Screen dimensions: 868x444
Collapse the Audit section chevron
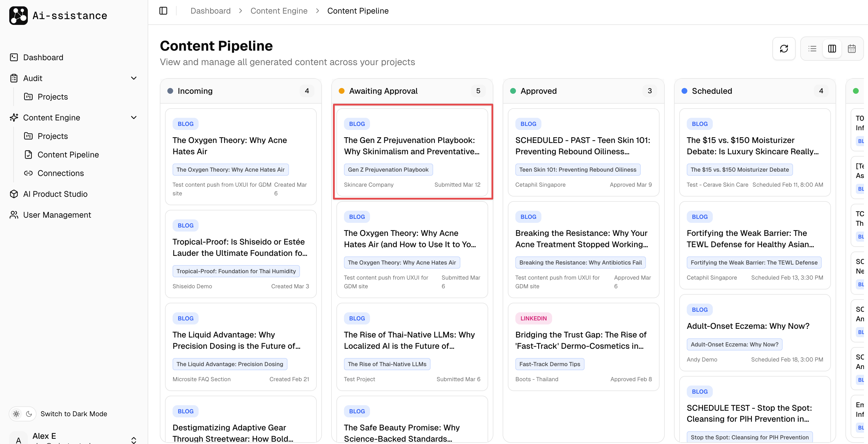(x=134, y=78)
